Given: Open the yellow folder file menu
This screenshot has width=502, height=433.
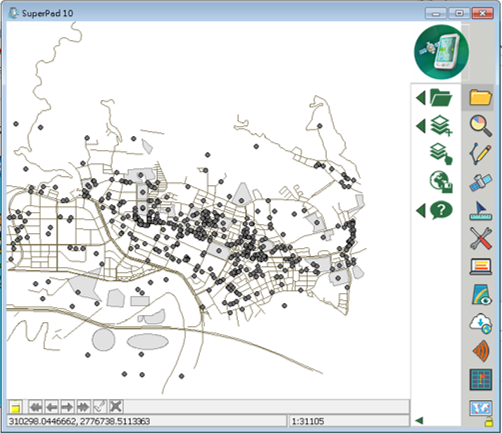Looking at the screenshot, I should (x=480, y=98).
